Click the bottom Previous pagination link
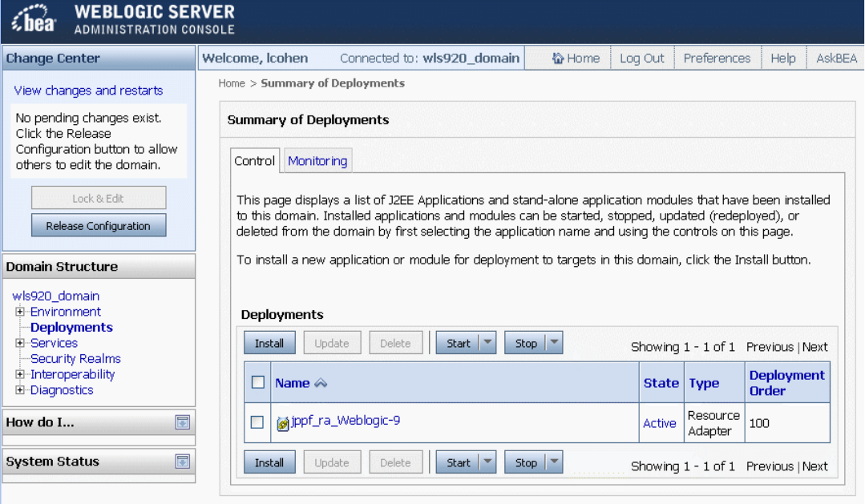 point(770,466)
